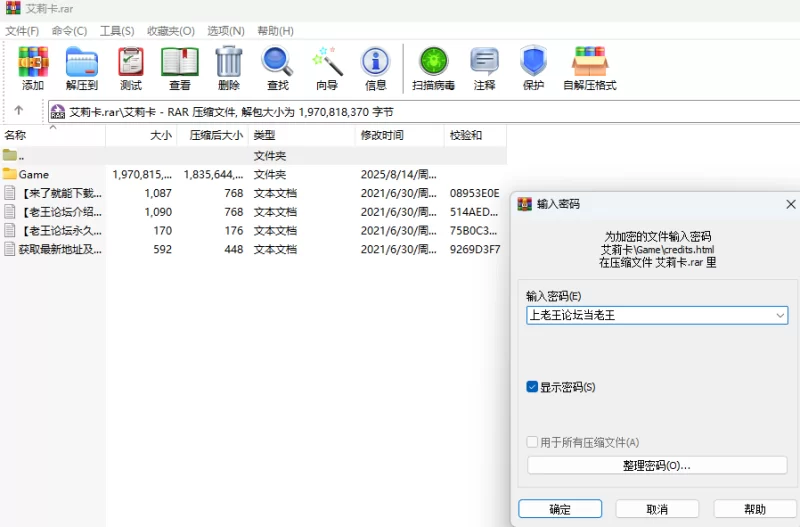Click the Add (添加) toolbar icon
This screenshot has height=527, width=800.
coord(33,62)
